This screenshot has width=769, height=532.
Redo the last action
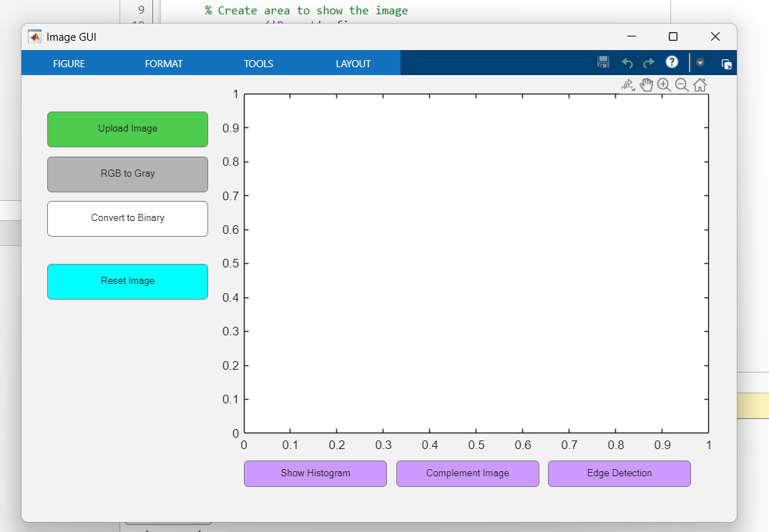(x=649, y=62)
